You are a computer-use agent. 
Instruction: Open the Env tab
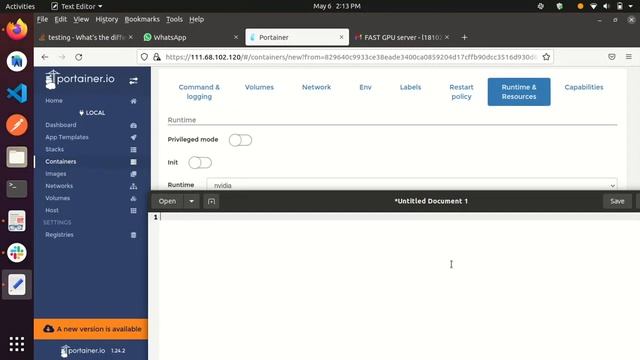pyautogui.click(x=365, y=87)
